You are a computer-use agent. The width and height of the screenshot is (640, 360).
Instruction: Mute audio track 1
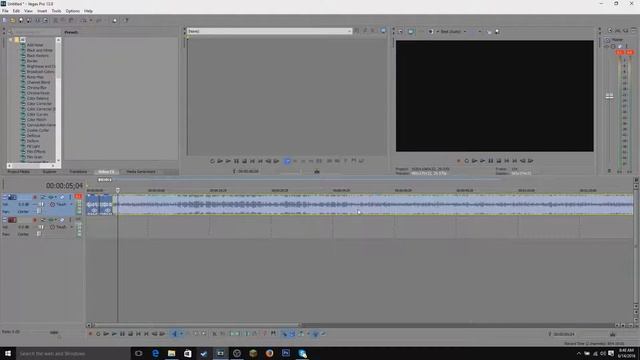[x=62, y=197]
